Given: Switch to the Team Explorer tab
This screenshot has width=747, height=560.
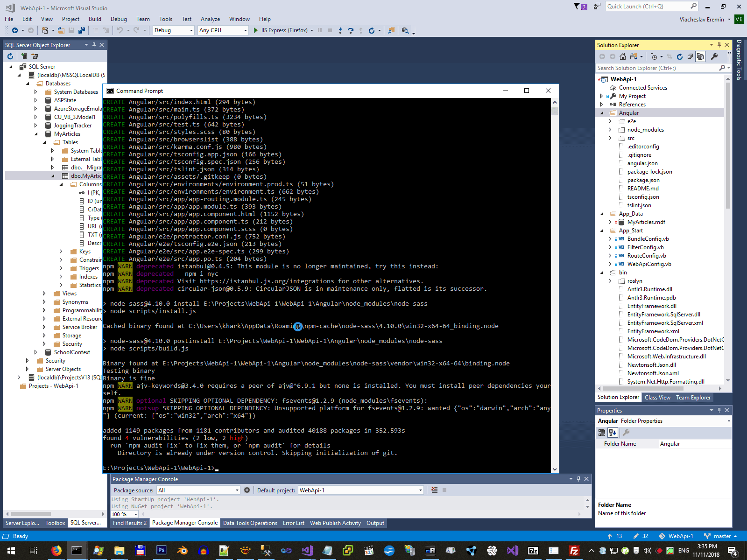Looking at the screenshot, I should coord(693,398).
